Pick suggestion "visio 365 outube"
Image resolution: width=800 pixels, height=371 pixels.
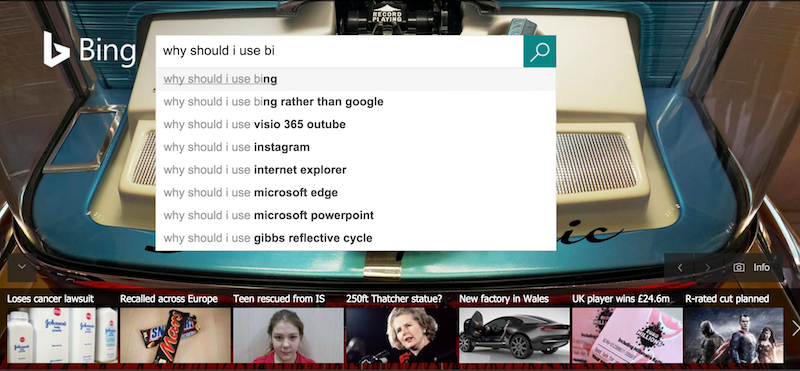(x=356, y=125)
